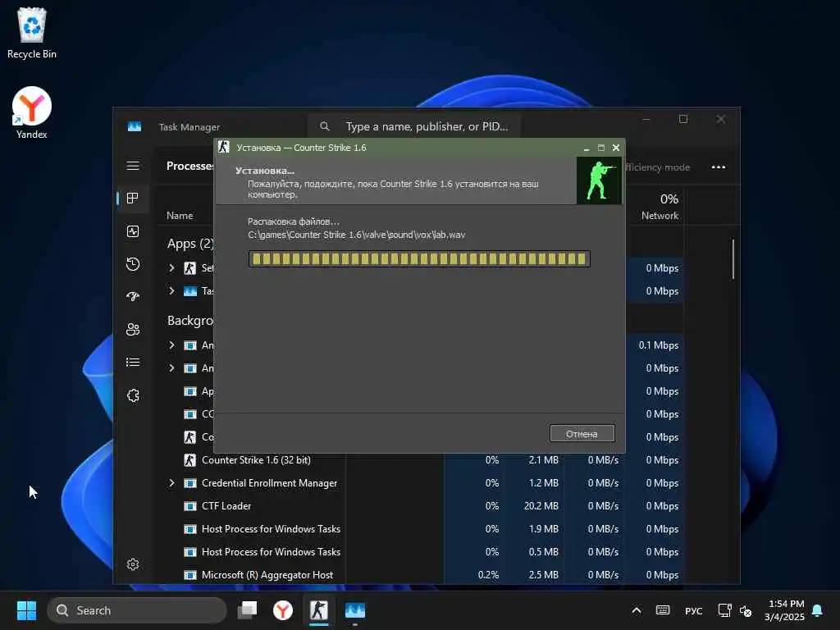Select the Yandex desktop shortcut
This screenshot has height=630, width=840.
(x=32, y=113)
